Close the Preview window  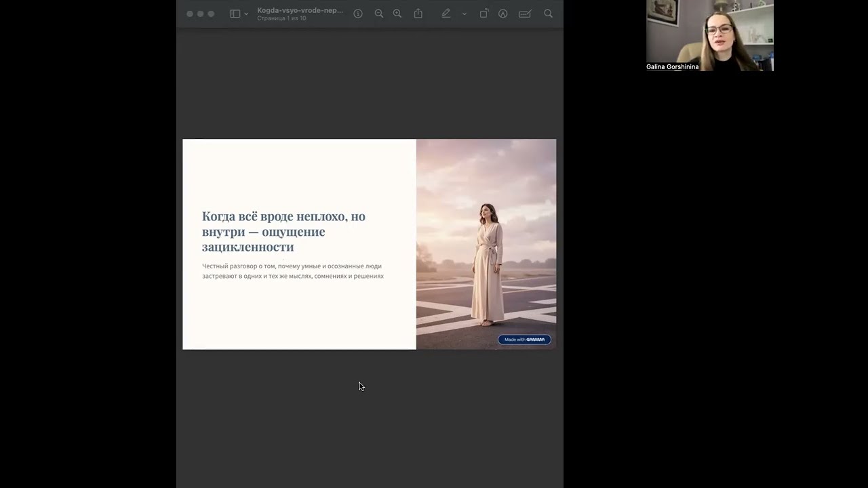(x=190, y=14)
